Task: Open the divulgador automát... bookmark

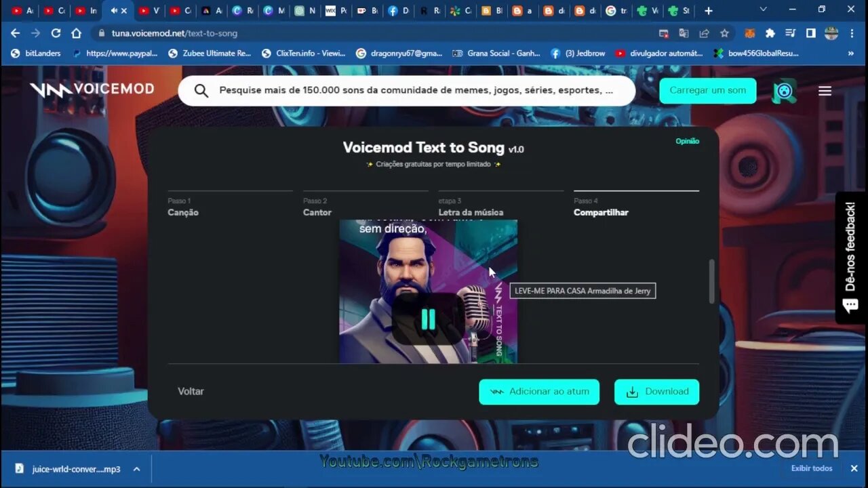Action: (x=659, y=53)
